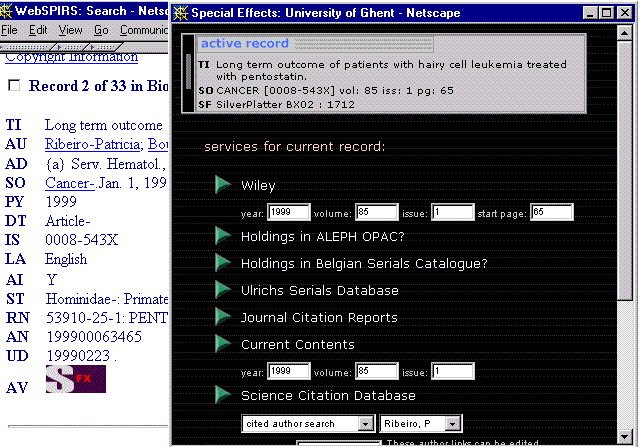Click green arrow for Belgian Serials Catalogue
Screen dimensions: 640x447
coord(224,263)
